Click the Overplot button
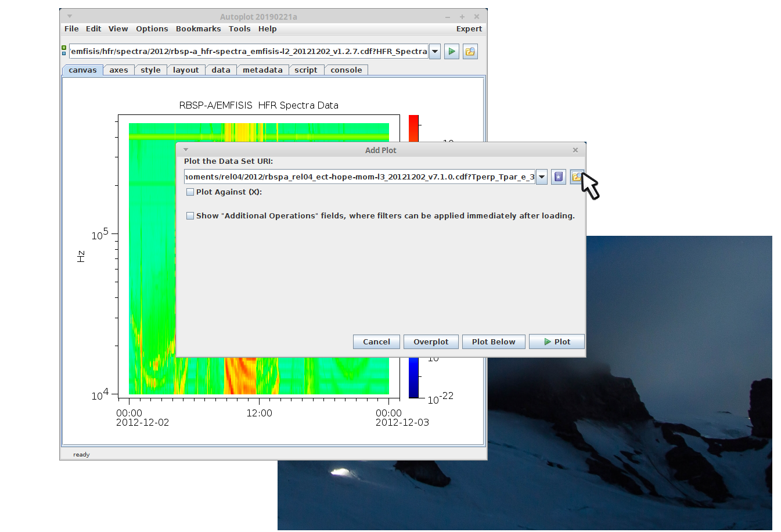This screenshot has width=781, height=532. (431, 342)
